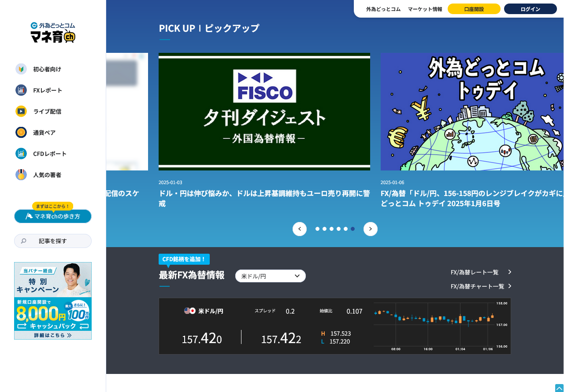This screenshot has height=392, width=564.
Task: Click the FXレポート chart icon
Action: (21, 90)
